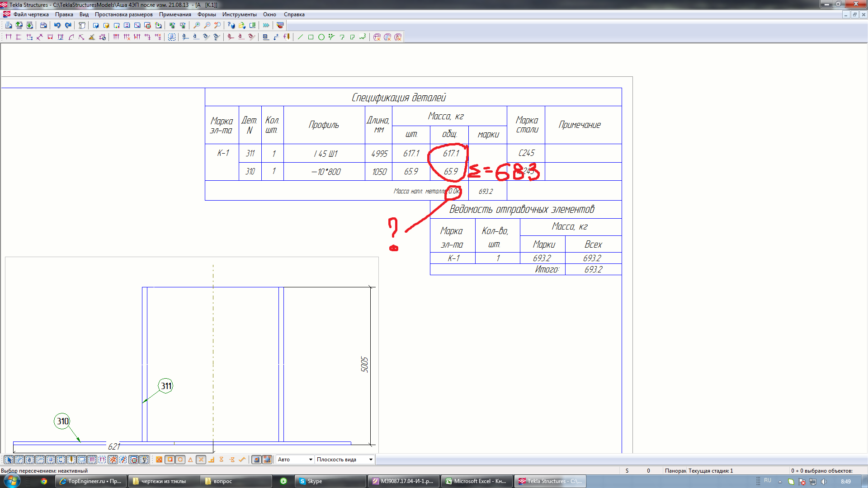Select the angle dimension tool

tap(92, 37)
